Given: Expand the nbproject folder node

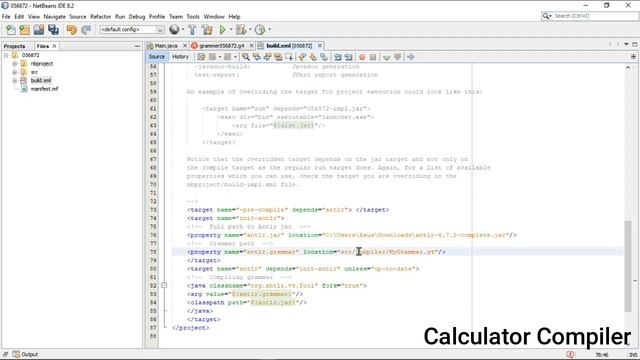Looking at the screenshot, I should 15,64.
